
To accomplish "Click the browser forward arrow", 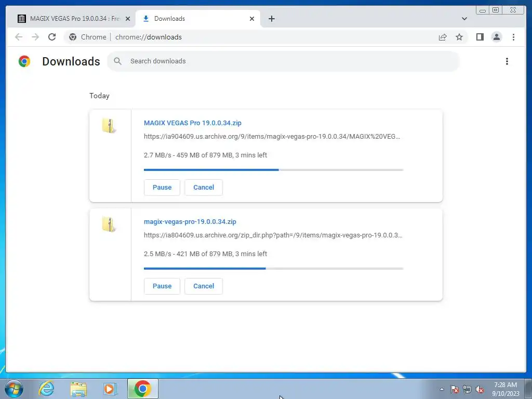I will tap(35, 37).
